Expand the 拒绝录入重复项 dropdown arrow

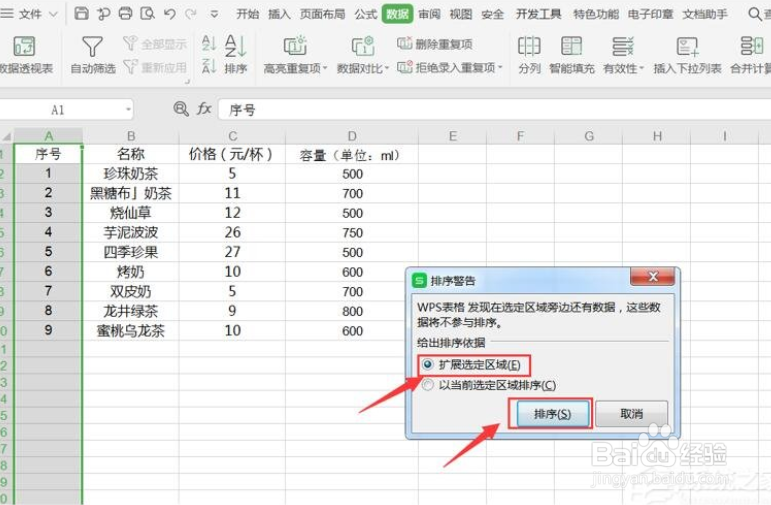[x=501, y=67]
